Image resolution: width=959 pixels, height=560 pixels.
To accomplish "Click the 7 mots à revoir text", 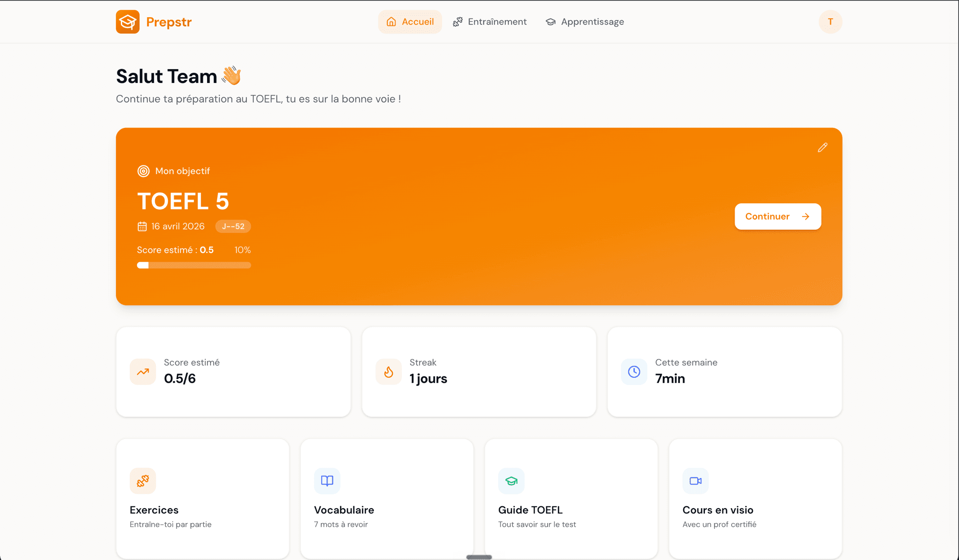I will point(341,525).
